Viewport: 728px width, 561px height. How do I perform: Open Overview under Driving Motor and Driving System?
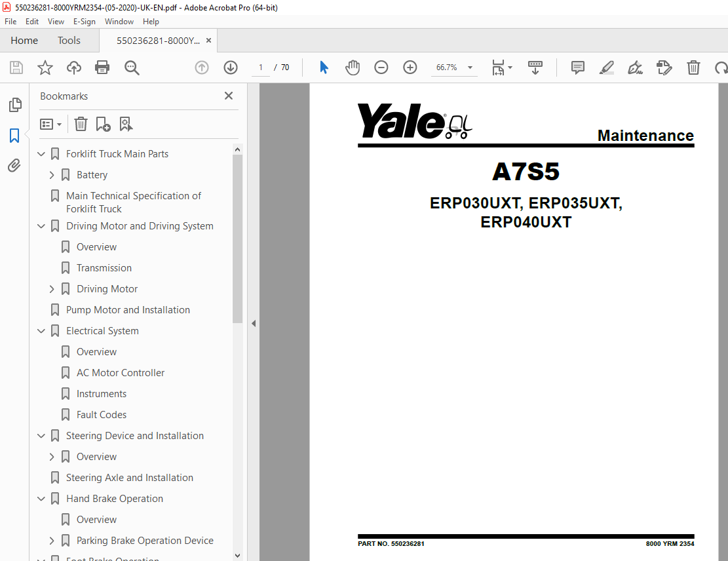(96, 247)
